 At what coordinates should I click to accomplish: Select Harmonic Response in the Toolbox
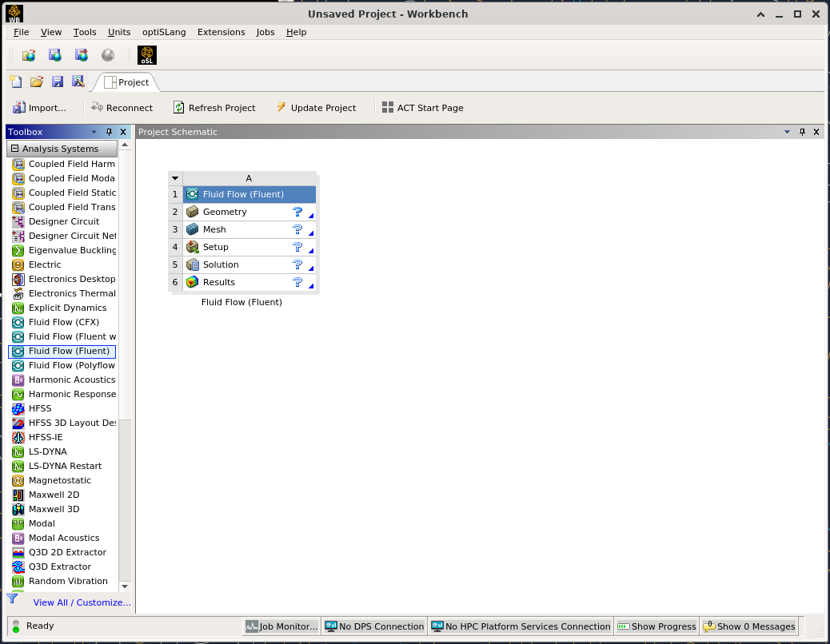click(72, 394)
